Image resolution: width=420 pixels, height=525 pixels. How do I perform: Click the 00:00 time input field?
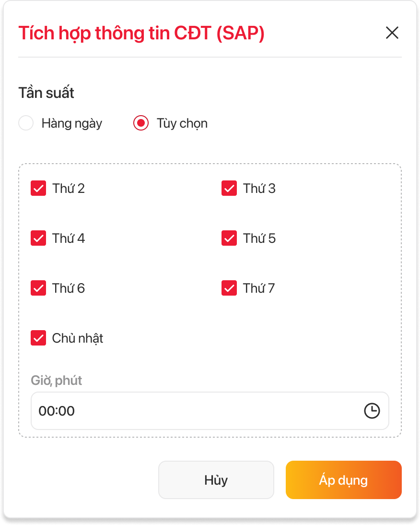[x=192, y=411]
